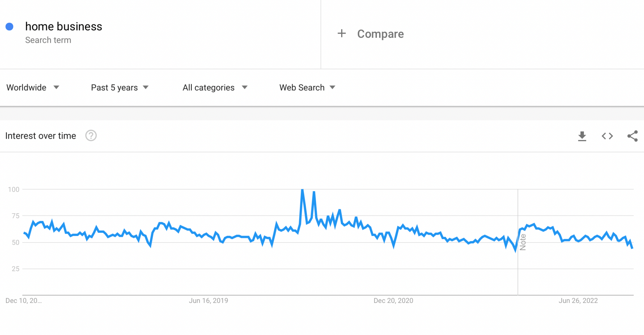
Task: Open the Worldwide region selector
Action: click(27, 87)
